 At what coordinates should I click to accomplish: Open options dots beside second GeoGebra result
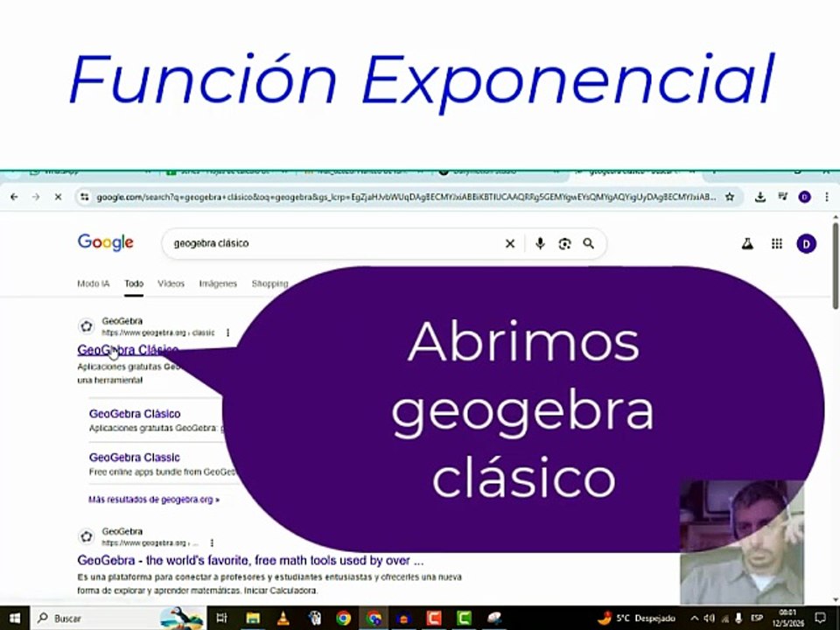point(212,542)
